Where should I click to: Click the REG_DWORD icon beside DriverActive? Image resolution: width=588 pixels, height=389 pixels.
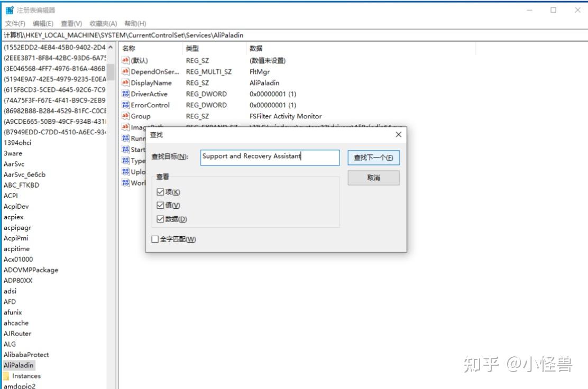point(127,94)
